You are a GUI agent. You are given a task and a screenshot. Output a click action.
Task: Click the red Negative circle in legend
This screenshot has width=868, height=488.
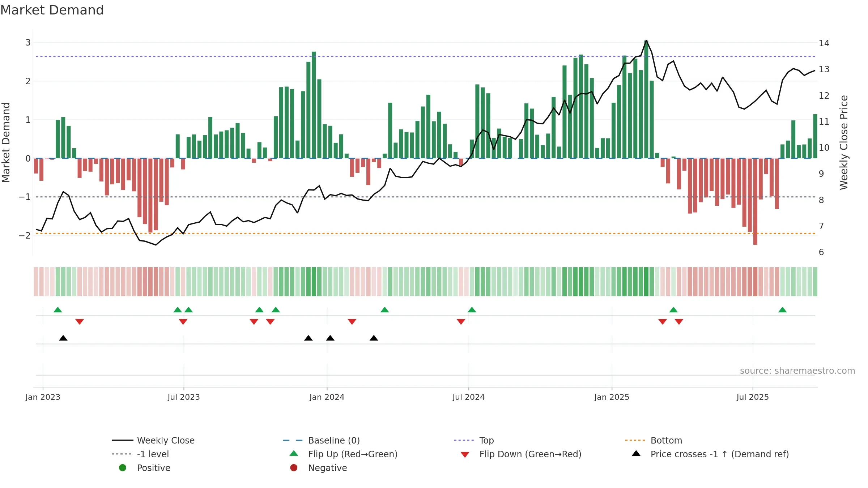coord(294,468)
